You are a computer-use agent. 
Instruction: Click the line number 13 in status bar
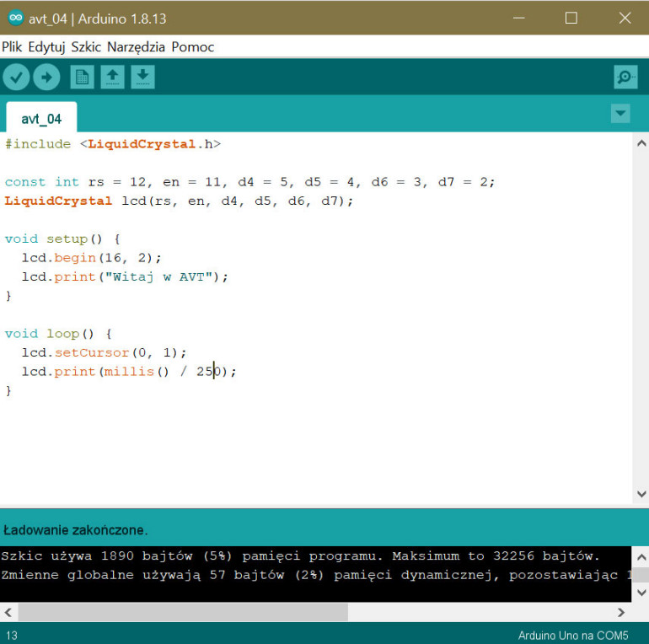click(12, 636)
